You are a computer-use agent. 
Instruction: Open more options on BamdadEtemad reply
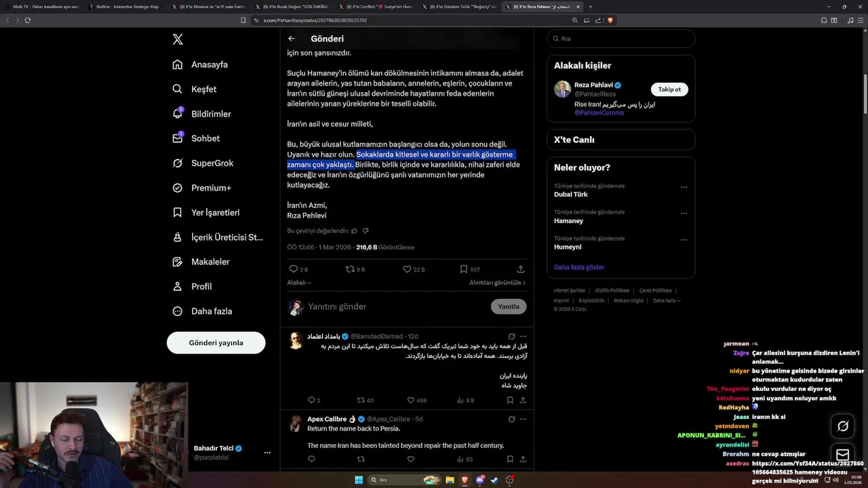pos(523,336)
